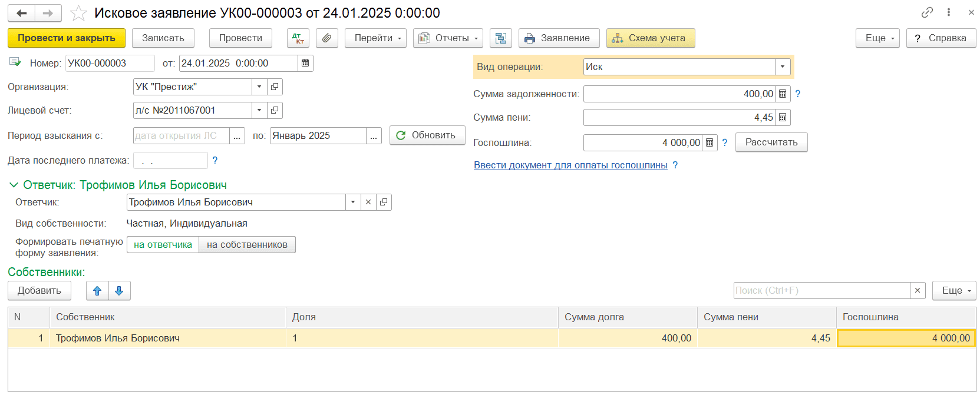Viewport: 980px width, 395px height.
Task: Select 'на ответчика' print form option
Action: pos(163,245)
